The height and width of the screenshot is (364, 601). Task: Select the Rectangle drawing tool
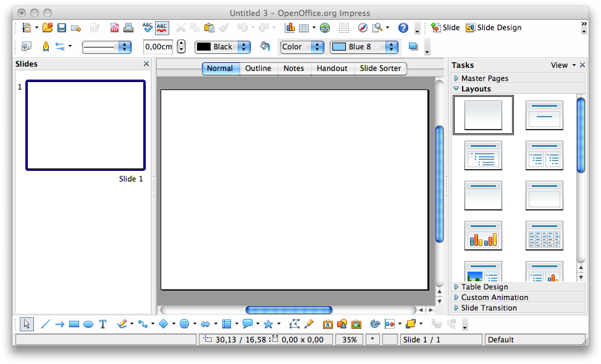74,324
